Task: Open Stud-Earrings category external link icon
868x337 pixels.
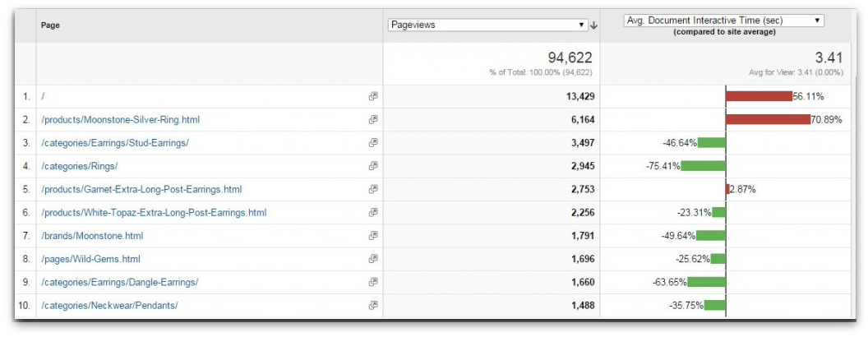Action: click(x=373, y=143)
